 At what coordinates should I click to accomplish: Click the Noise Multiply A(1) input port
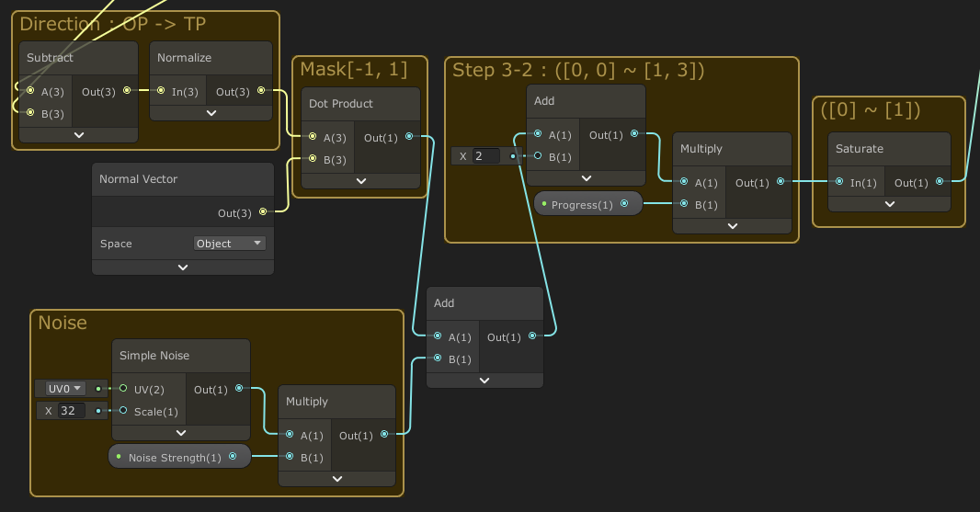coord(290,434)
